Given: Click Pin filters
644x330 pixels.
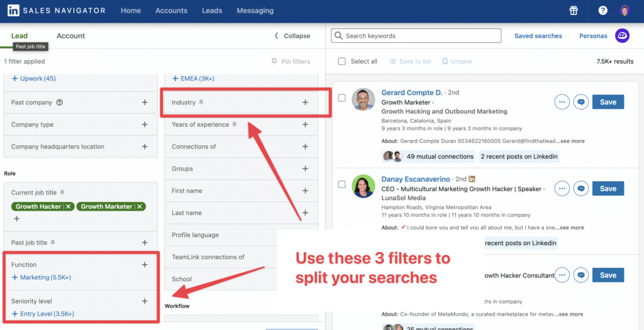Looking at the screenshot, I should [x=291, y=61].
